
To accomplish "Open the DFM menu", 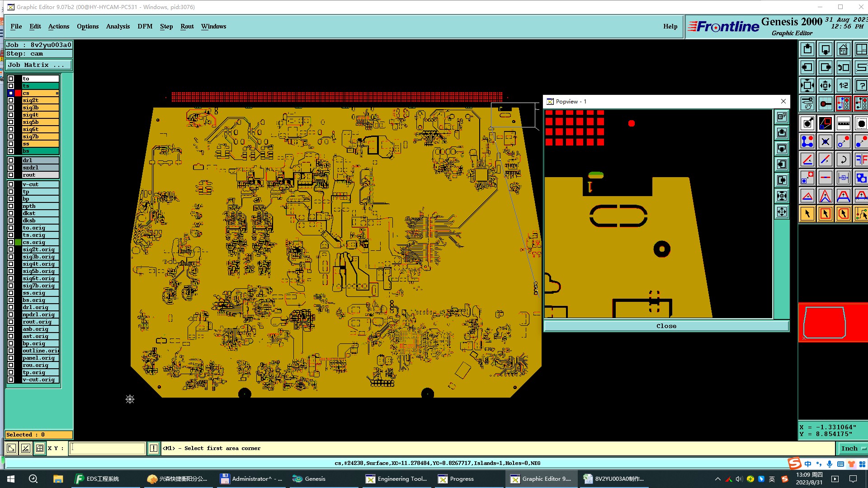I will (x=145, y=26).
